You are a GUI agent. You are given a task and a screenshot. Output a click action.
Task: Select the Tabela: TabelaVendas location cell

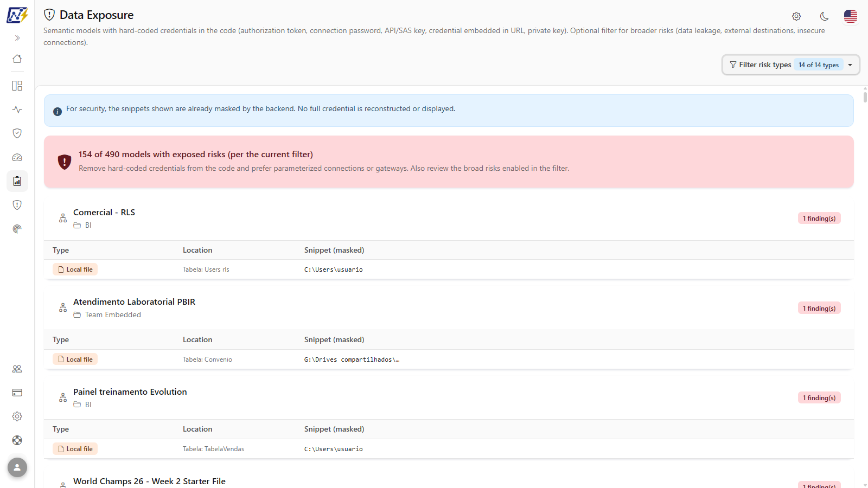[x=213, y=449]
